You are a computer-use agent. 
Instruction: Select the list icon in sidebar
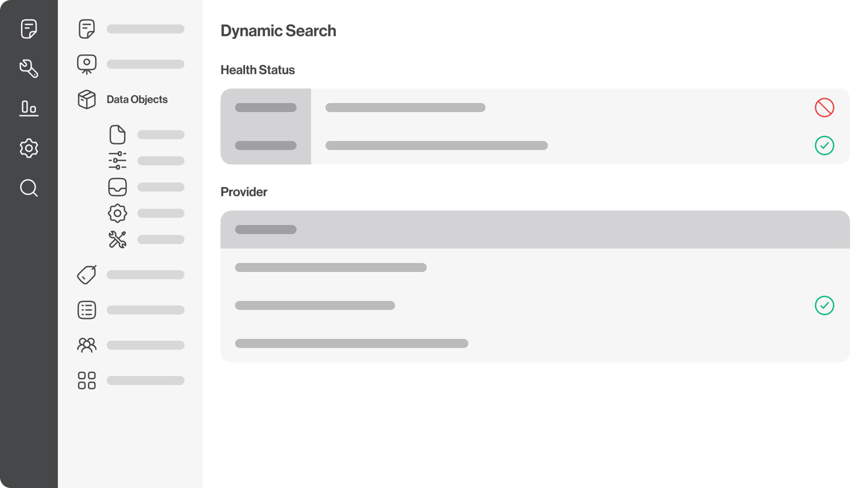point(87,310)
